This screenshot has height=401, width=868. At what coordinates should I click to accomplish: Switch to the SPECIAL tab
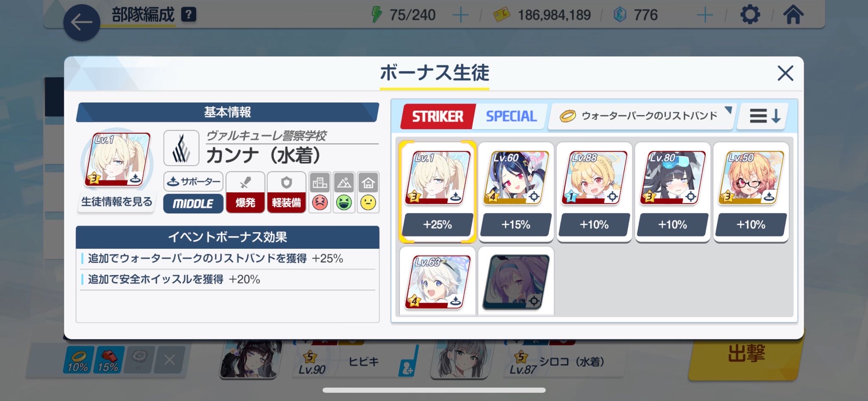[x=511, y=116]
